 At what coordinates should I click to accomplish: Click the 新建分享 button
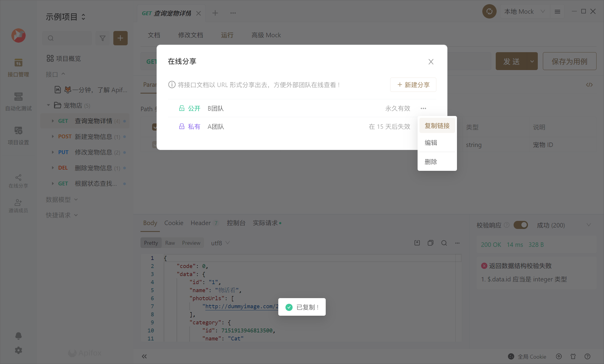pos(413,85)
